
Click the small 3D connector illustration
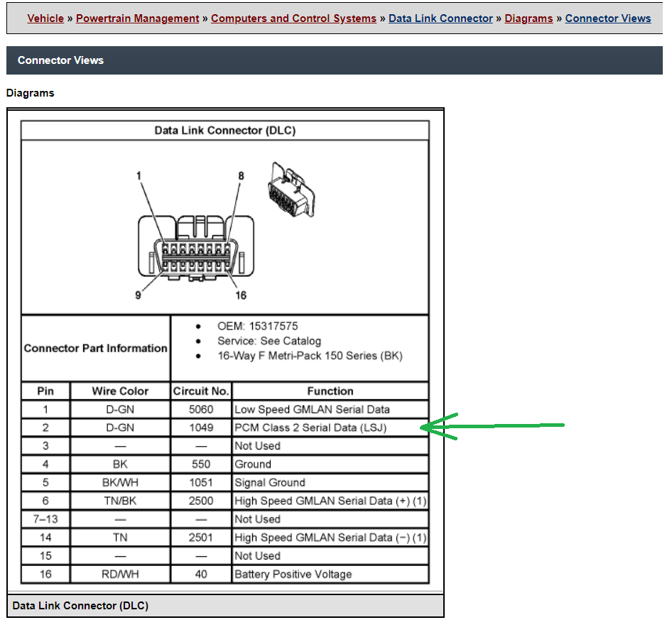(x=291, y=190)
